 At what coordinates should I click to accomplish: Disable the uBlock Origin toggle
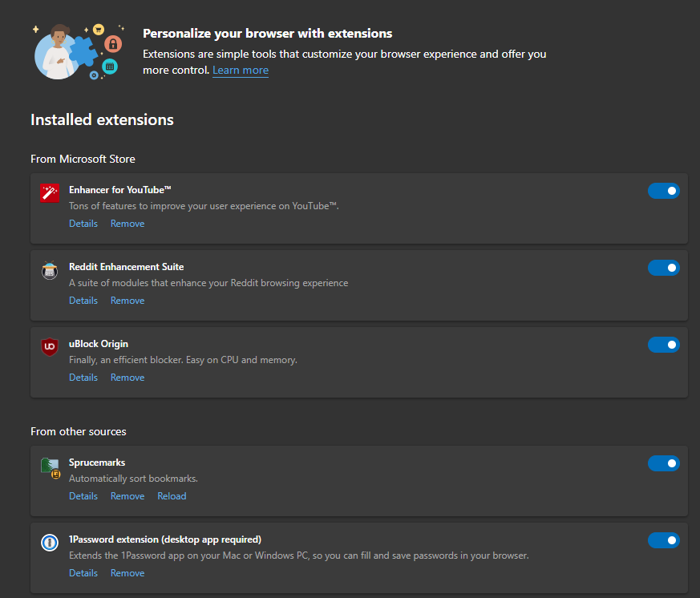pyautogui.click(x=663, y=345)
